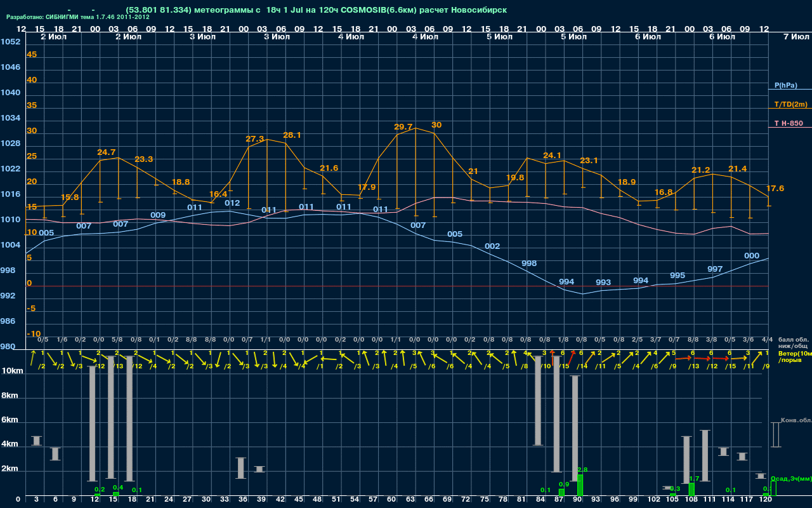Click the 'Разработано: СИБНИГМИ' credit line

click(x=78, y=17)
